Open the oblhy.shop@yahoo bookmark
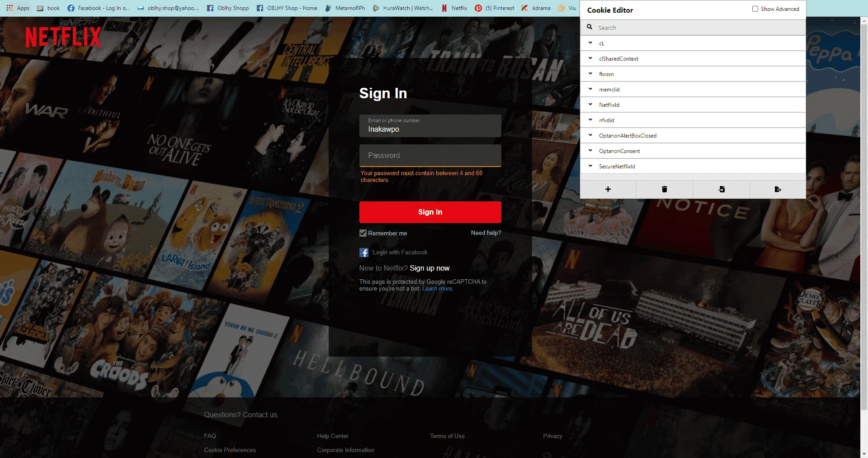This screenshot has height=458, width=868. click(x=168, y=8)
